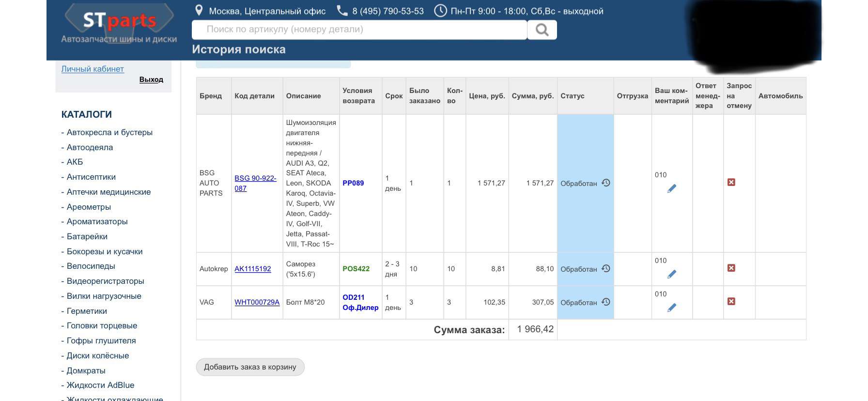
Task: Edit comment pencil for Autokrep row
Action: [x=671, y=275]
